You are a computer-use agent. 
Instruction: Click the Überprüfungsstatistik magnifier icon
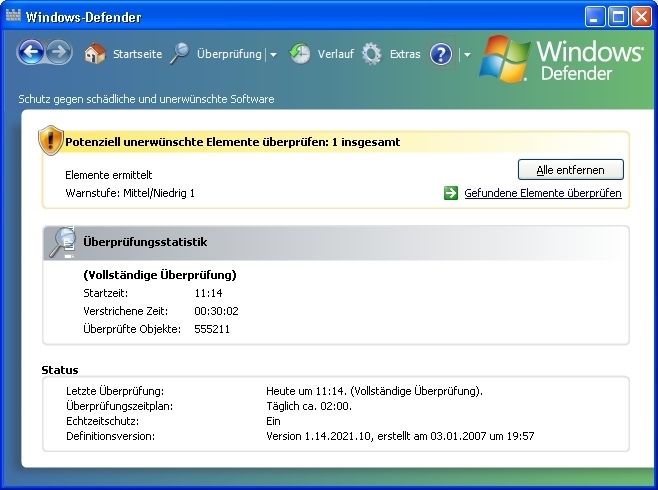[x=62, y=242]
